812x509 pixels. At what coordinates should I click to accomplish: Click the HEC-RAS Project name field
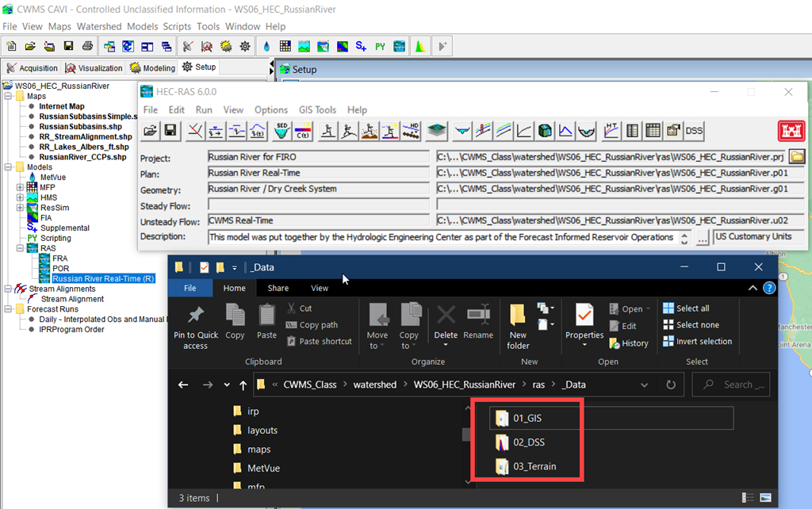point(319,157)
